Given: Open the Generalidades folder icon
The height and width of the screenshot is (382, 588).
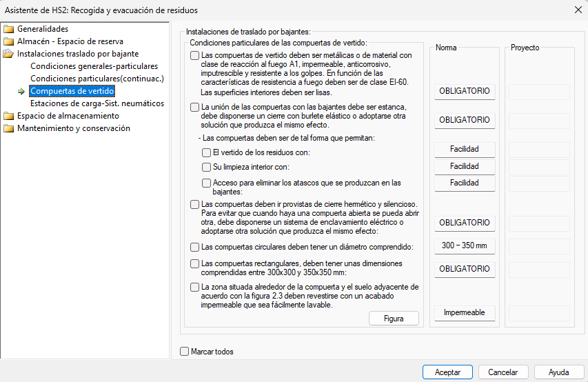Looking at the screenshot, I should tap(9, 29).
